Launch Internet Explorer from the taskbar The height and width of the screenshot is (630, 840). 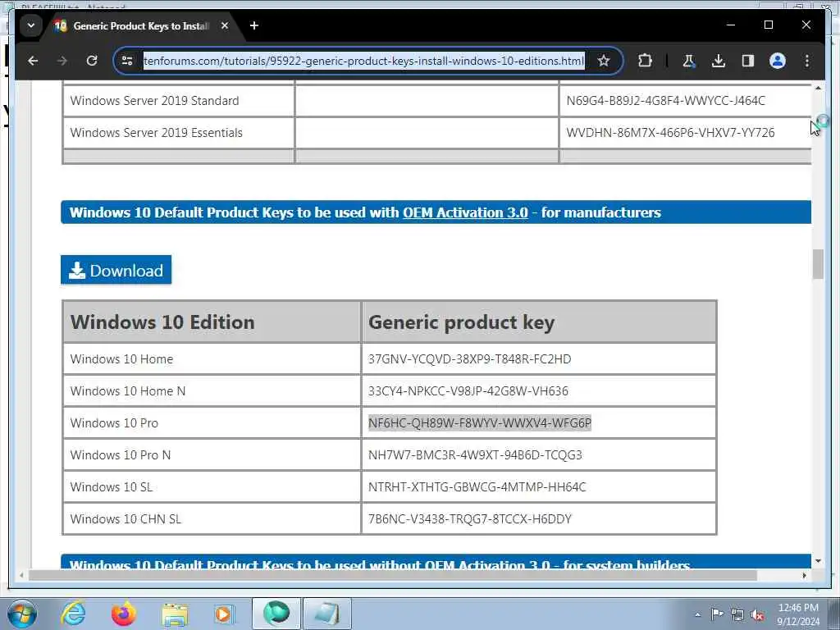tap(73, 614)
